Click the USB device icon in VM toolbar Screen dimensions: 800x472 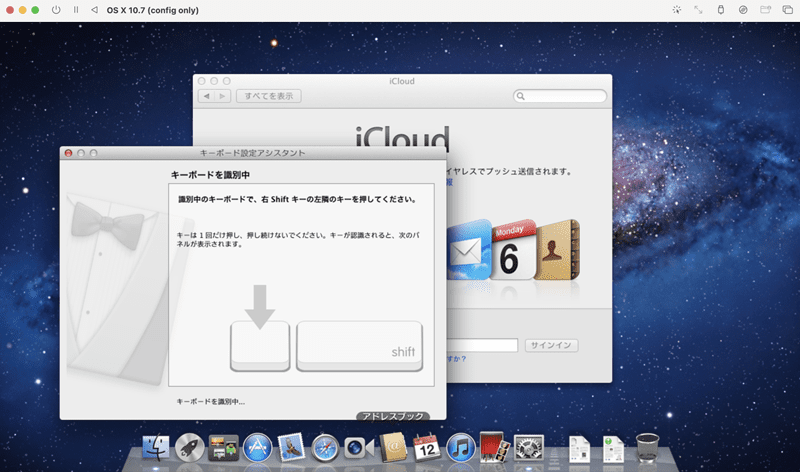point(720,10)
